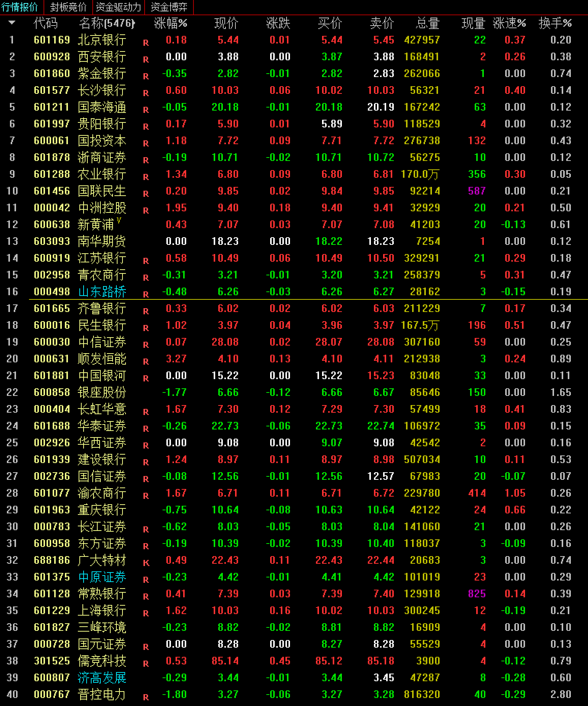Viewport: 588px width, 706px height.
Task: Click the R icon beside 民生银行
Action: pyautogui.click(x=146, y=328)
